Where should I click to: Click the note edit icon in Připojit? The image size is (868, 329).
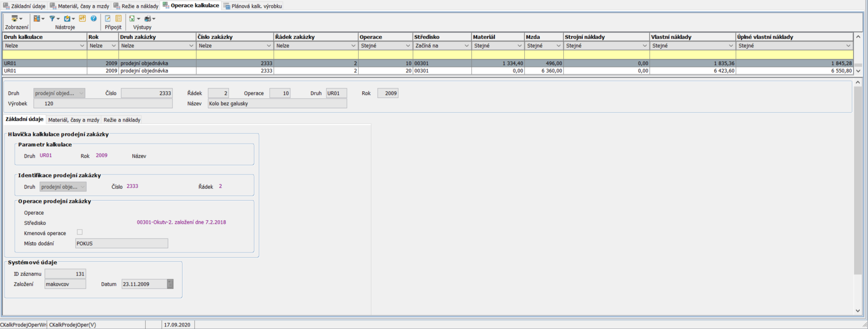point(108,18)
